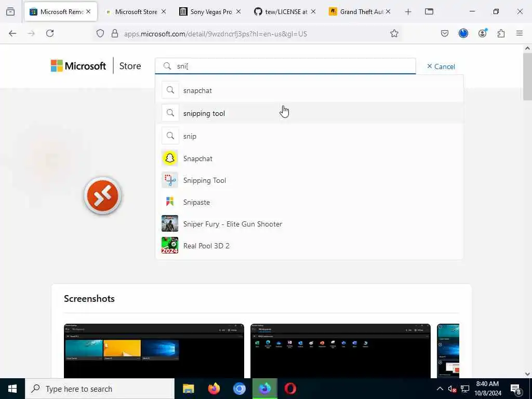The image size is (532, 399).
Task: Switch to the Grand Theft Auto tab
Action: point(361,12)
